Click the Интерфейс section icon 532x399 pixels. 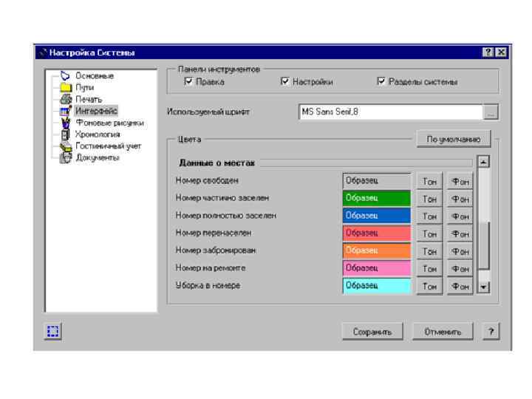(66, 111)
